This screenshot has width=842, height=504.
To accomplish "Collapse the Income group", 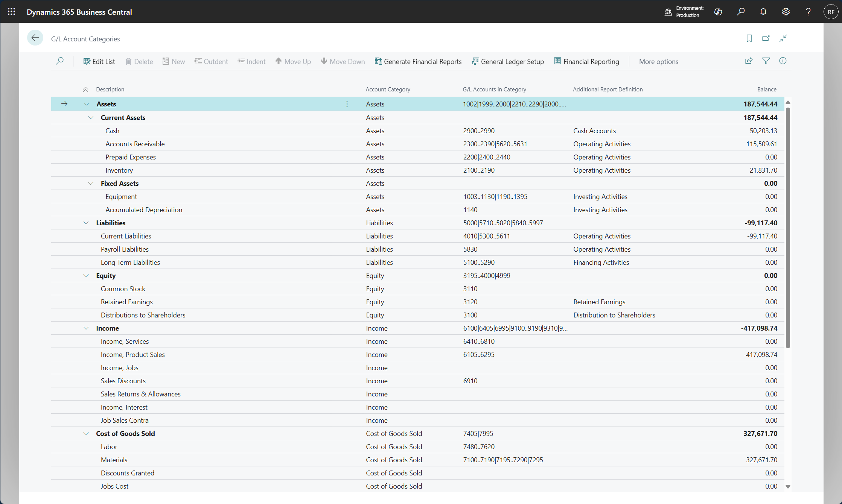I will [x=86, y=328].
